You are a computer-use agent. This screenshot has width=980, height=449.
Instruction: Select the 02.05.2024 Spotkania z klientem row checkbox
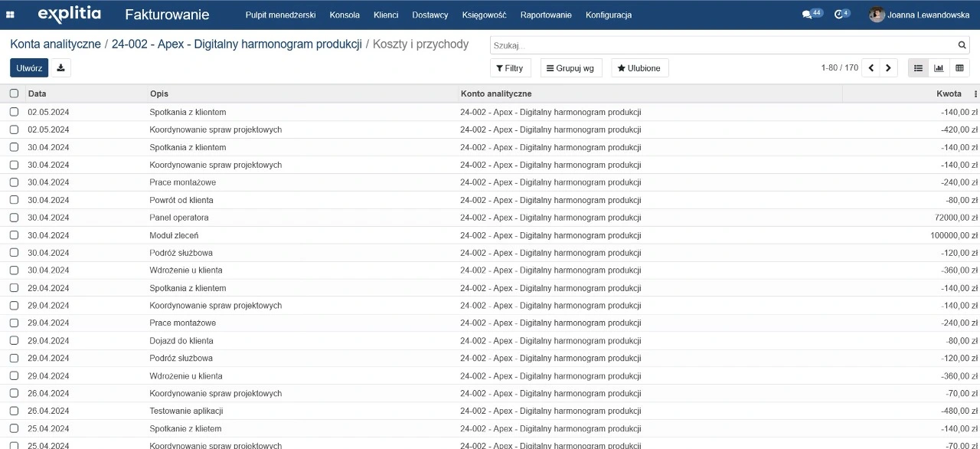point(14,112)
